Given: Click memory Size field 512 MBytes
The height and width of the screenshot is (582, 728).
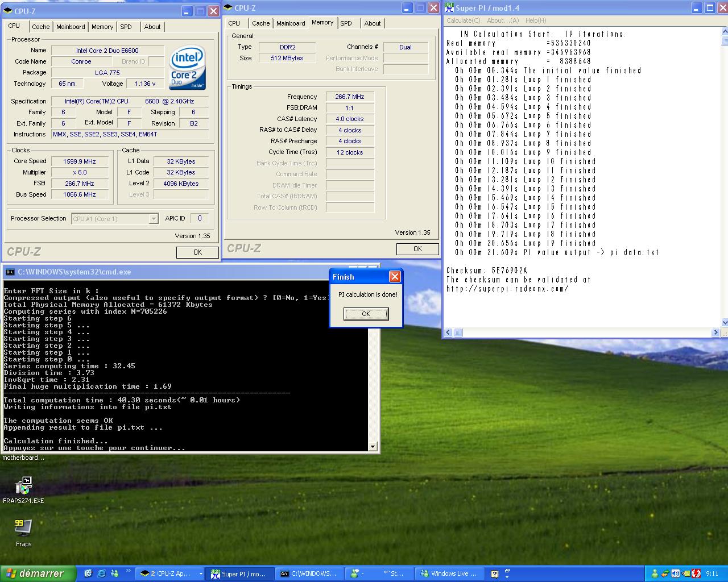Looking at the screenshot, I should (287, 58).
